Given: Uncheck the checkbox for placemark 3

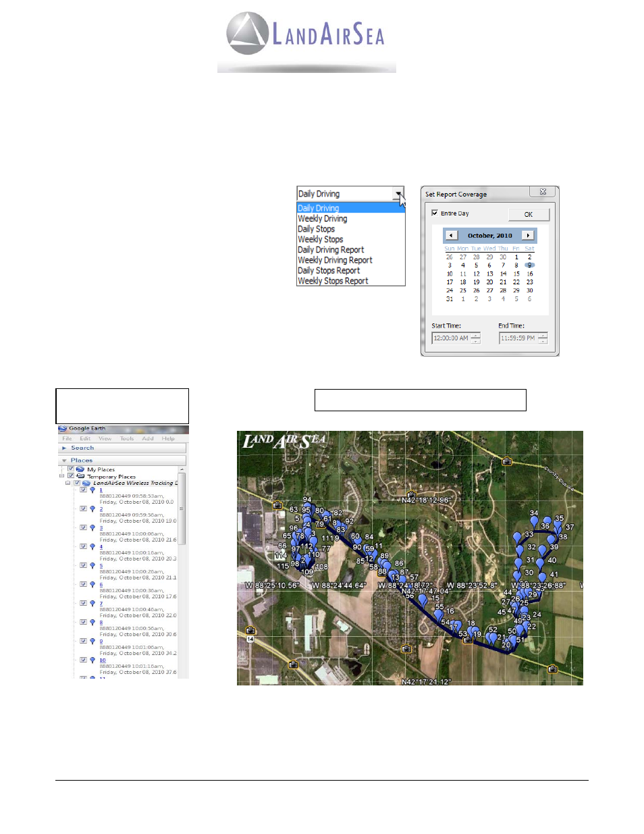Looking at the screenshot, I should pyautogui.click(x=83, y=527).
